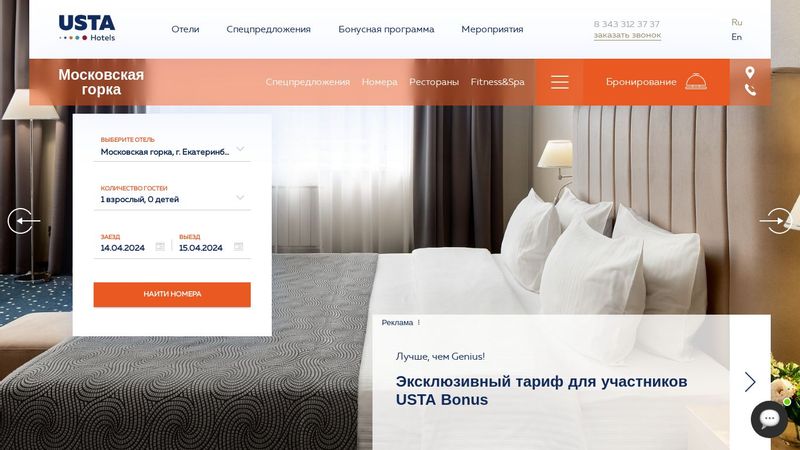Expand the guests count dropdown

240,198
